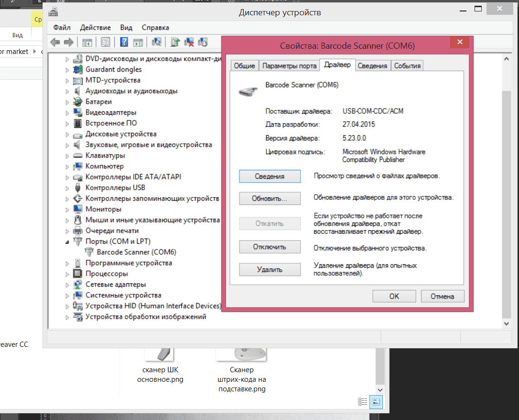Open the Properties toolbar icon
Image resolution: width=519 pixels, height=420 pixels.
pyautogui.click(x=106, y=42)
